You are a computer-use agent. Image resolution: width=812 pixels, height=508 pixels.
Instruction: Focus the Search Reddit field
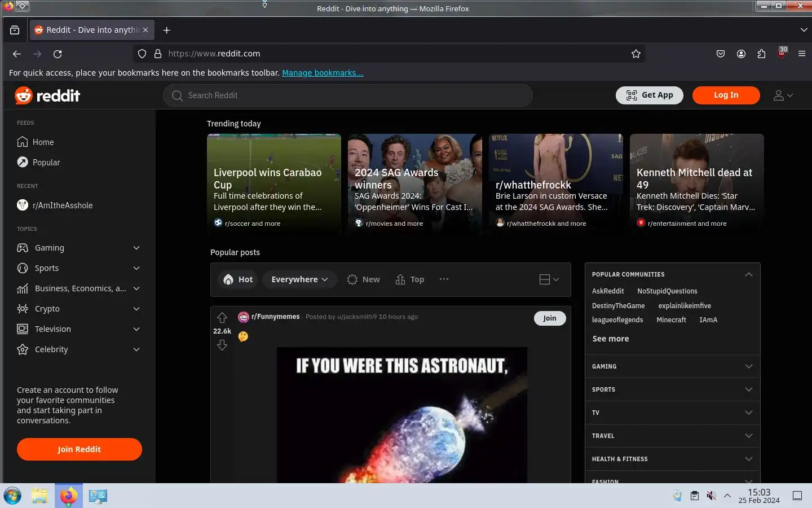(348, 95)
